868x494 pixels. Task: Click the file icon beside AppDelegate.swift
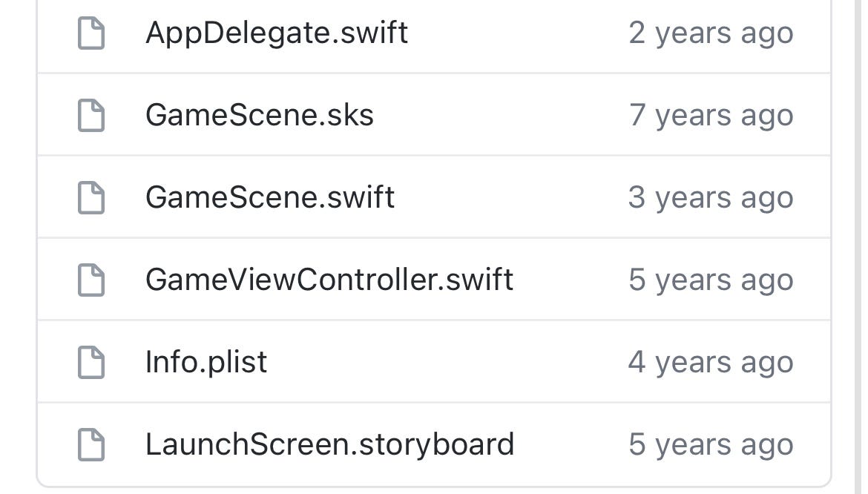tap(91, 33)
